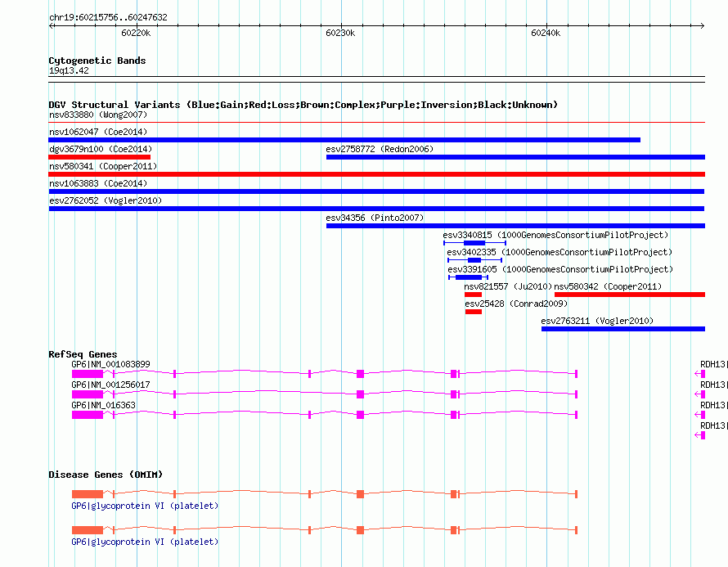728x567 pixels.
Task: Click the first RDH13 gene arrow glyph
Action: [700, 374]
